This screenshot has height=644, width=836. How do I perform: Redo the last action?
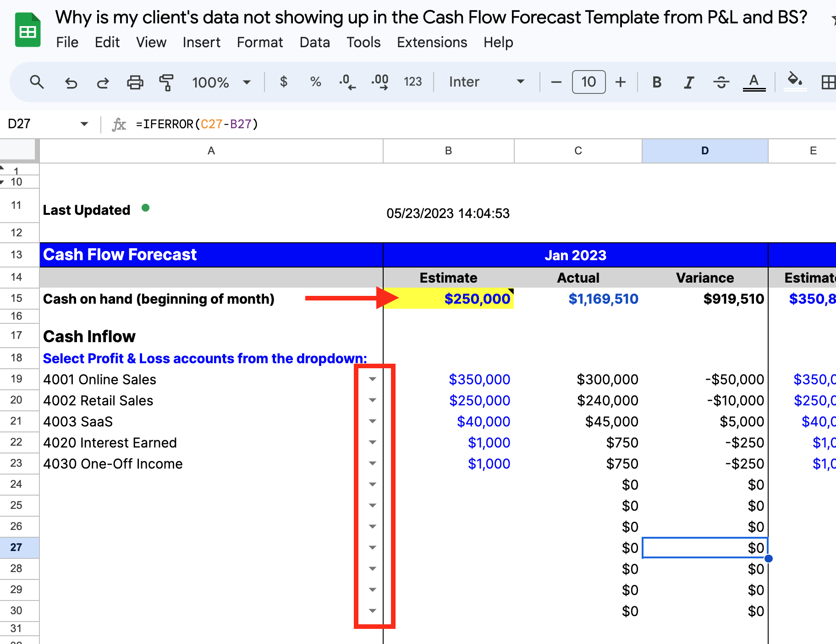click(103, 82)
